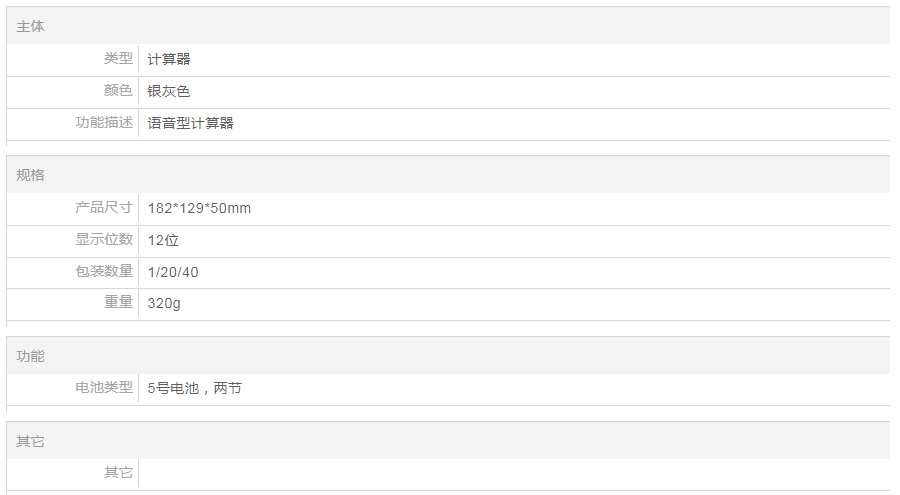Viewport: 900px width, 495px height.
Task: Select the 显示位数 row label
Action: point(104,240)
